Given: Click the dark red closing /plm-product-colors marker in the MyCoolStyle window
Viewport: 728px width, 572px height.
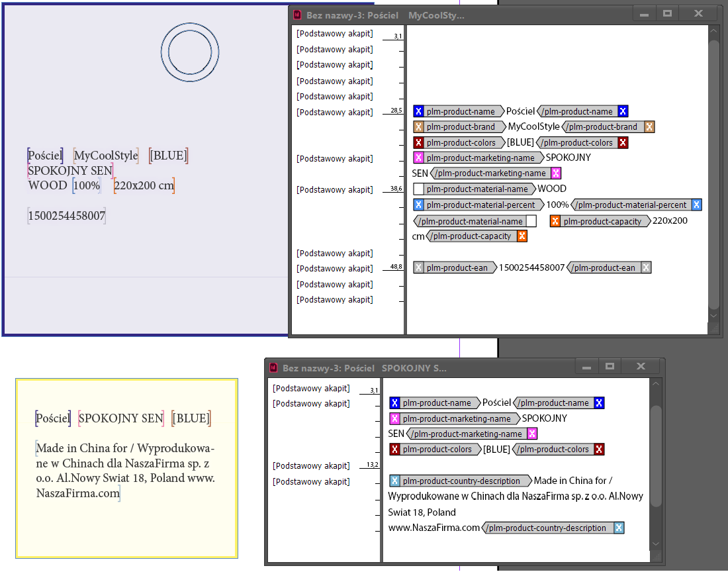Looking at the screenshot, I should coord(582,142).
